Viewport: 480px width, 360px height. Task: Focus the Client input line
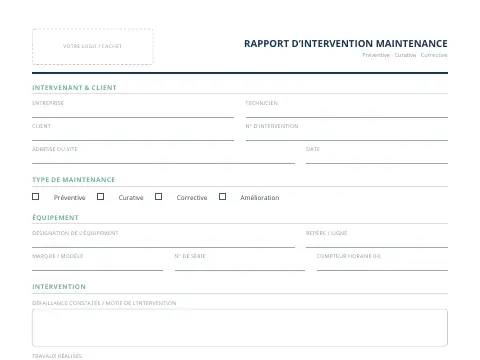(133, 136)
